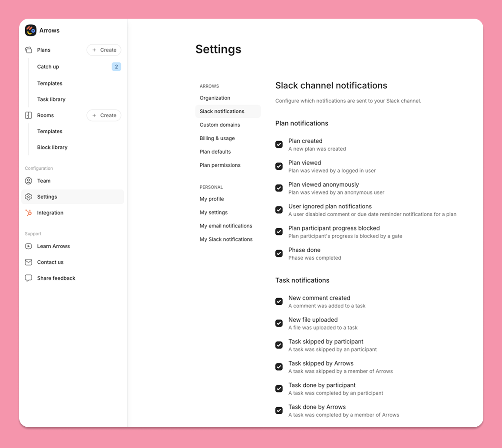Open the Block library

[52, 147]
